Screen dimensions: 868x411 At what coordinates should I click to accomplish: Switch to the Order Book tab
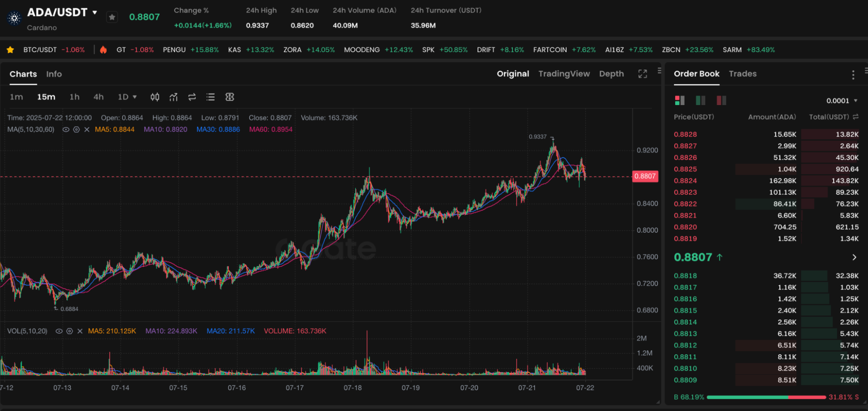pos(696,74)
